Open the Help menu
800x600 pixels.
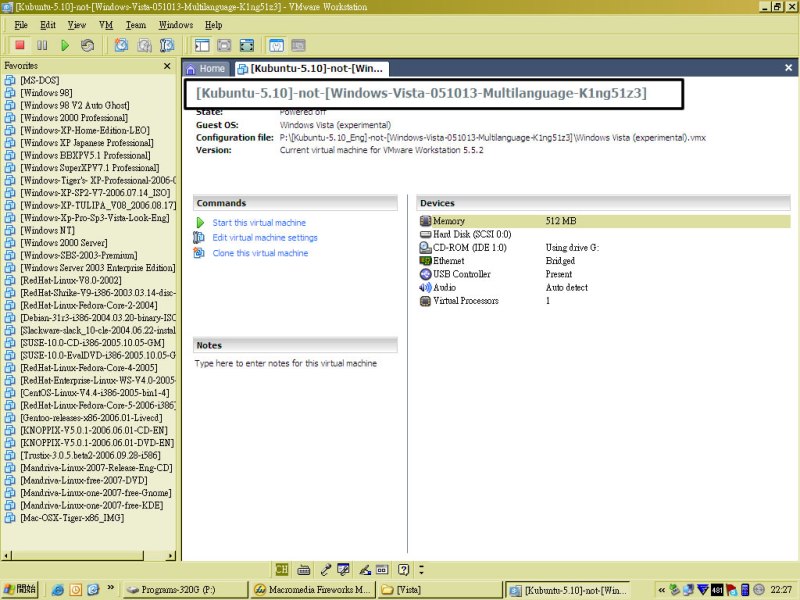pyautogui.click(x=213, y=25)
